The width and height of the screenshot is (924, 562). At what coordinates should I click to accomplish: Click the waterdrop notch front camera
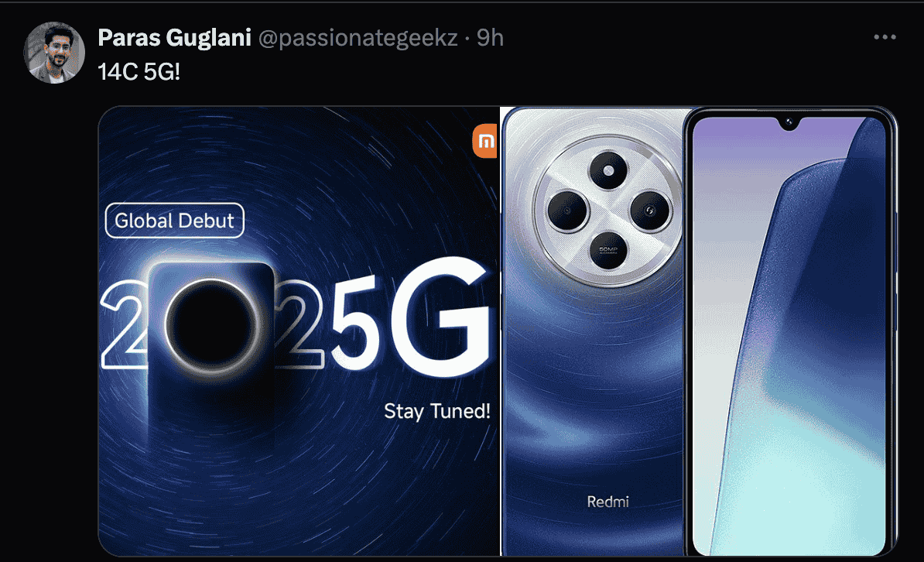(x=789, y=123)
